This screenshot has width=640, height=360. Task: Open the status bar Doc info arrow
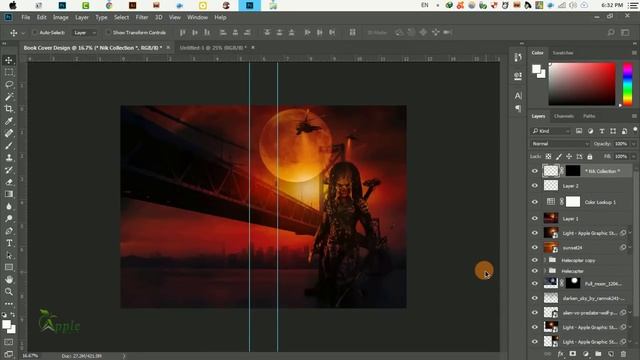tap(124, 356)
